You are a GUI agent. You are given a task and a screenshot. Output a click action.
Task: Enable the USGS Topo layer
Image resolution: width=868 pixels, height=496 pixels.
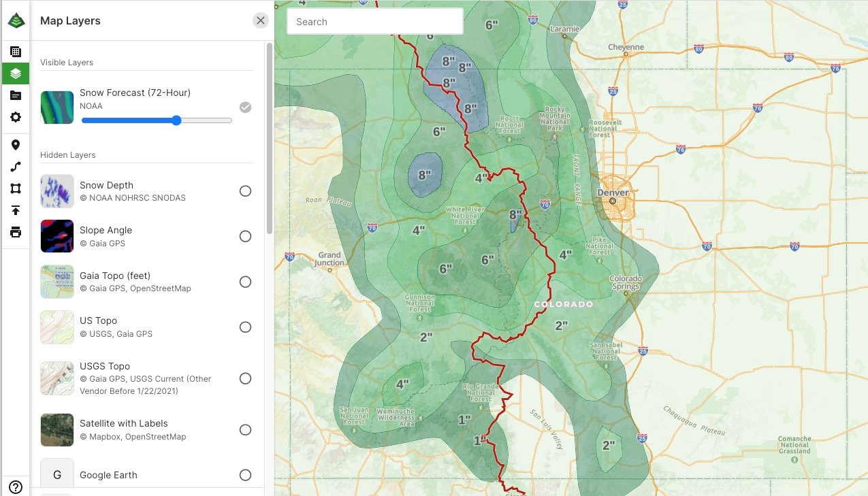pyautogui.click(x=246, y=378)
